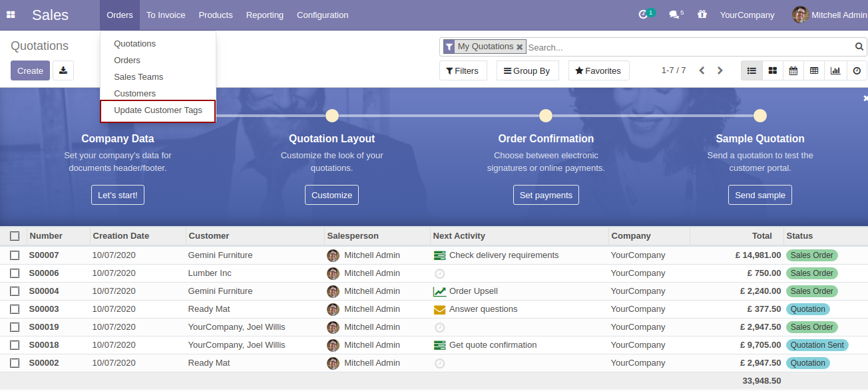The image size is (868, 391).
Task: Open the Filters dropdown
Action: point(463,70)
